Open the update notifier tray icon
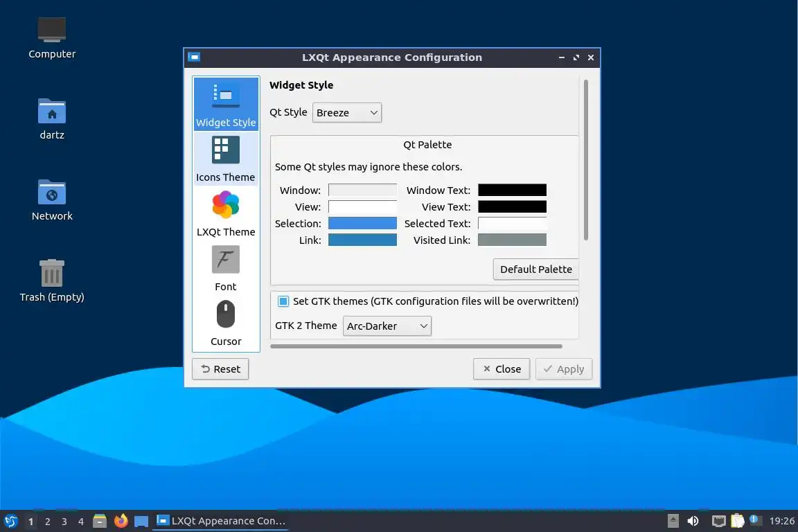Screen dimensions: 798x532 point(755,520)
